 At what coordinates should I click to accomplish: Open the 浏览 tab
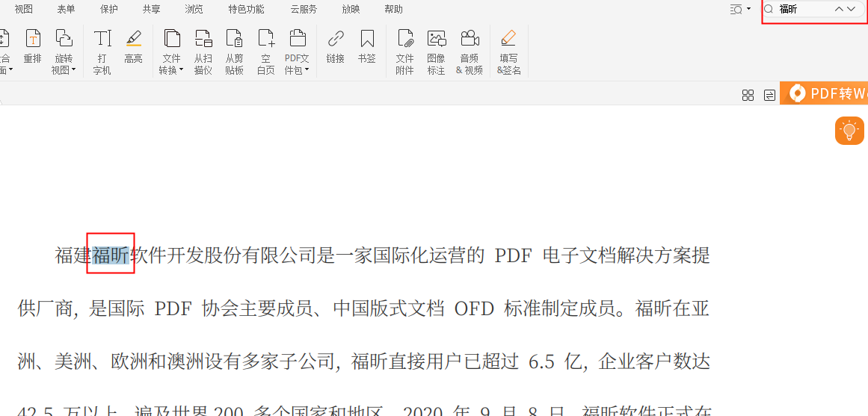(x=194, y=10)
